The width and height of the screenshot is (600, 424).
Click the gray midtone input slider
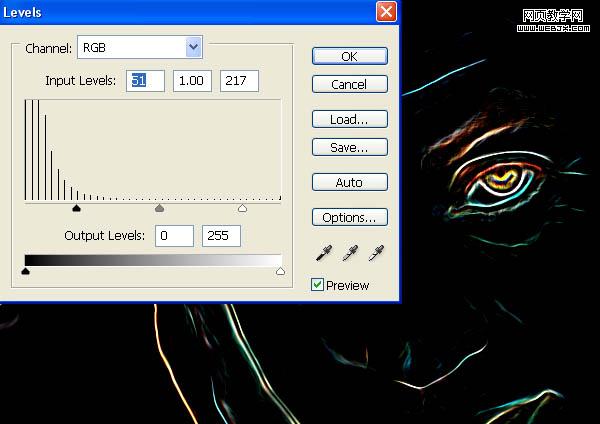click(x=159, y=209)
